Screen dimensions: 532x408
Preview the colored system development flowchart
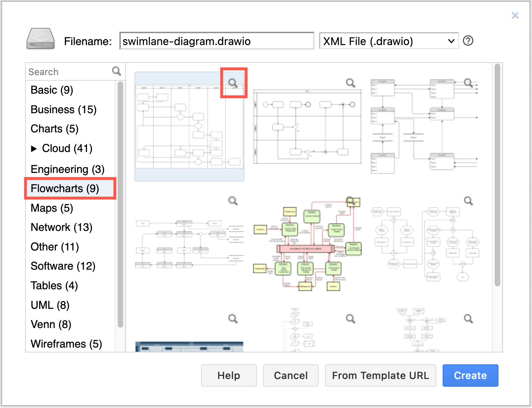350,201
